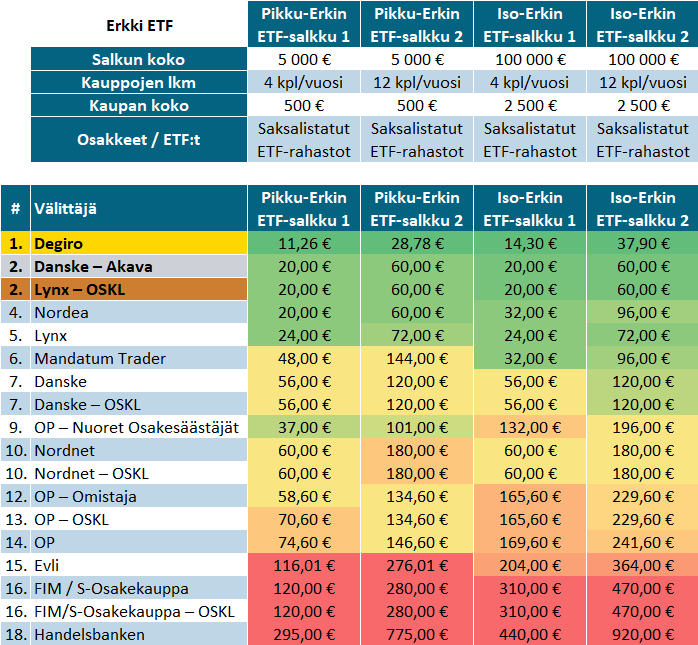Viewport: 698px width, 645px height.
Task: Click the '241,60 €' OP cell
Action: coord(643,542)
